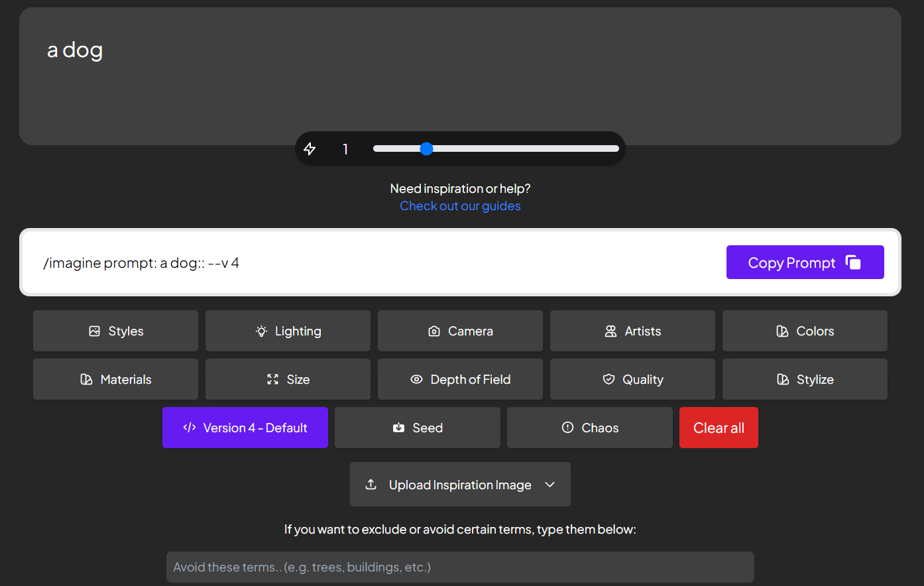Click the people icon on Artists
Screen dimensions: 924x586
click(610, 331)
